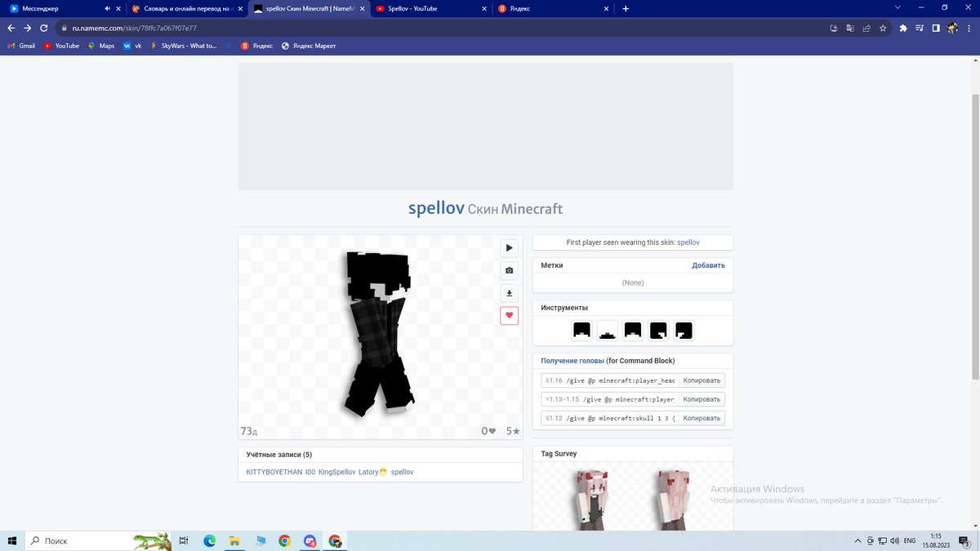Favorite the skin with the heart button
The image size is (980, 551).
click(x=510, y=316)
